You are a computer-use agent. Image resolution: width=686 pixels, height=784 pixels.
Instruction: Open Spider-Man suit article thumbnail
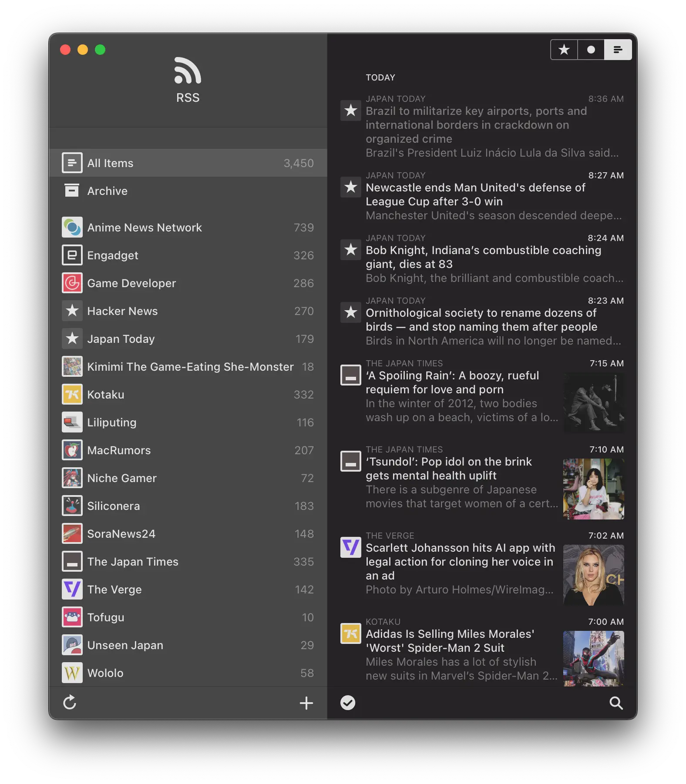point(594,659)
